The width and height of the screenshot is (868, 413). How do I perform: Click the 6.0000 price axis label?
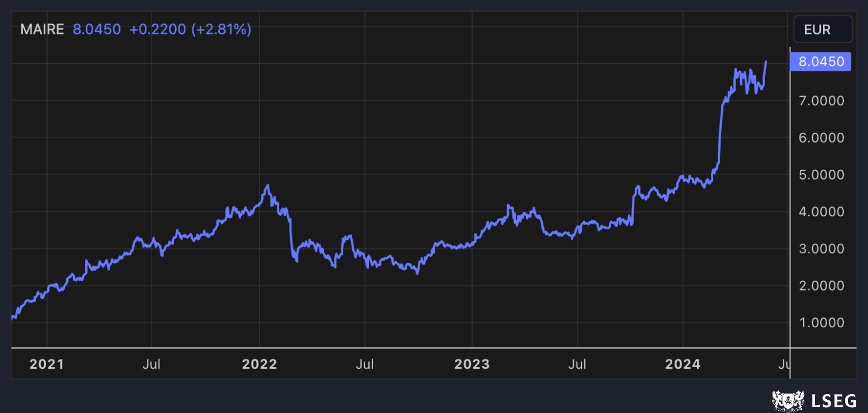tap(821, 137)
